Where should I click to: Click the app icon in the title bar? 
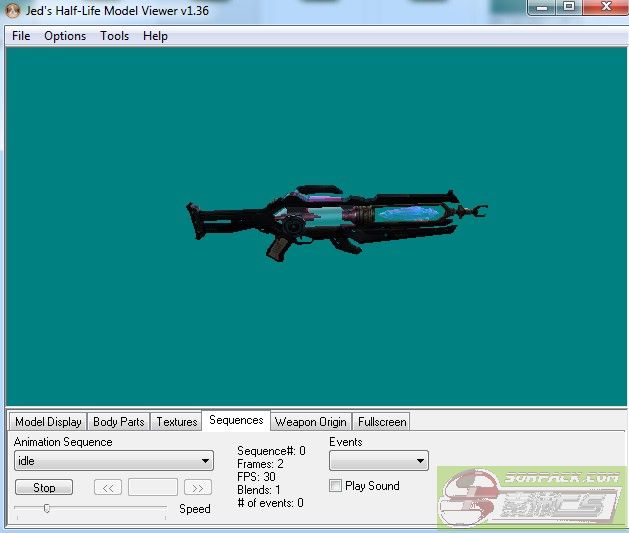pos(12,9)
